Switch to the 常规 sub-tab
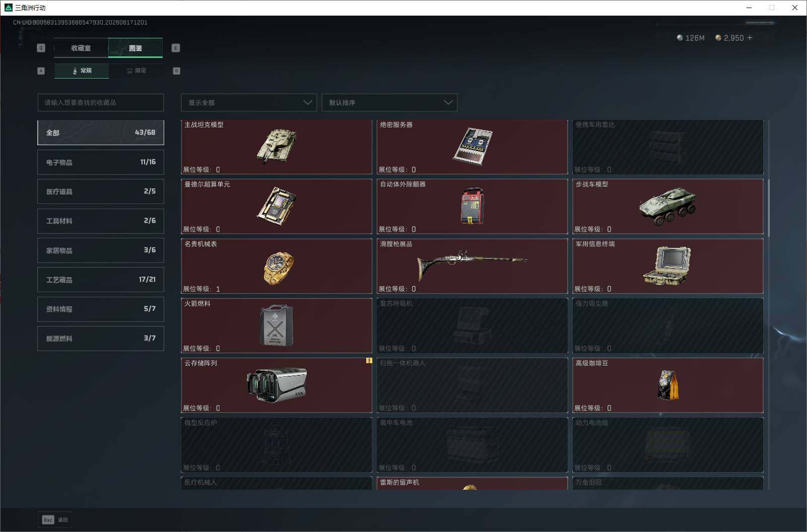 tap(82, 71)
